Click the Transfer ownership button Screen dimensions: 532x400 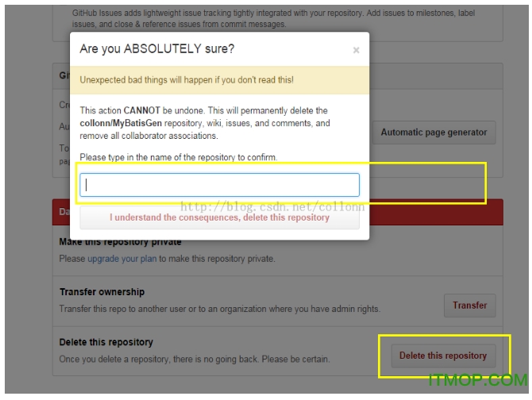469,306
